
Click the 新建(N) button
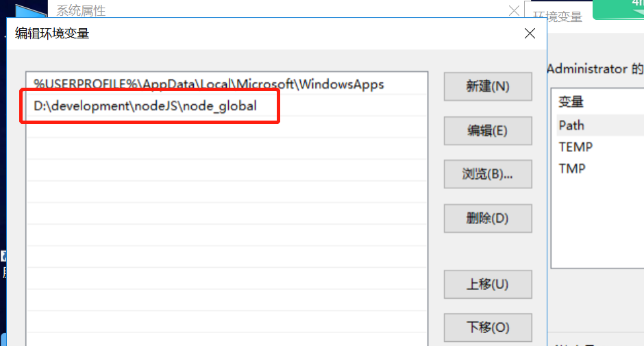(488, 86)
